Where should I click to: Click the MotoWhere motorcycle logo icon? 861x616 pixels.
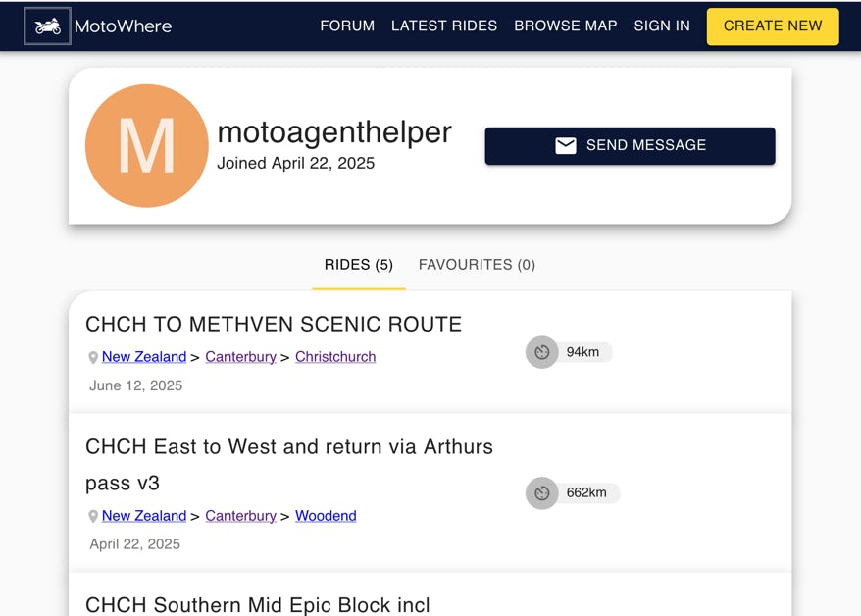(x=47, y=26)
